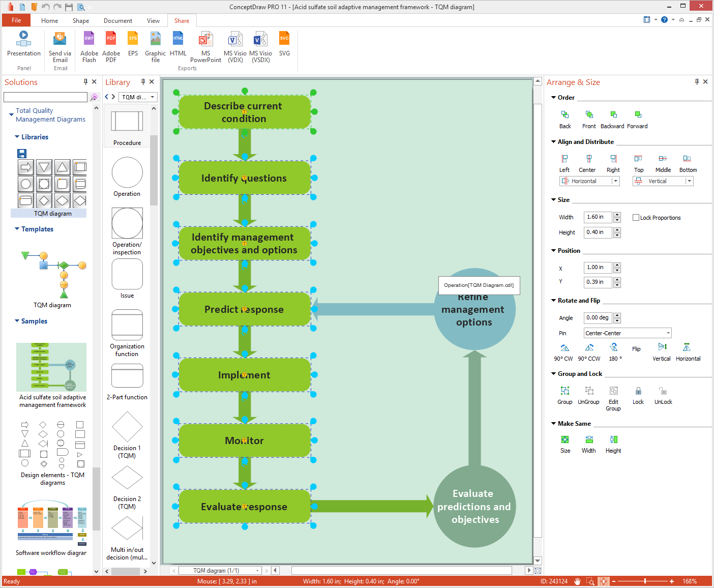This screenshot has width=714, height=588.
Task: Open the Pin Center-Center dropdown
Action: (x=668, y=333)
